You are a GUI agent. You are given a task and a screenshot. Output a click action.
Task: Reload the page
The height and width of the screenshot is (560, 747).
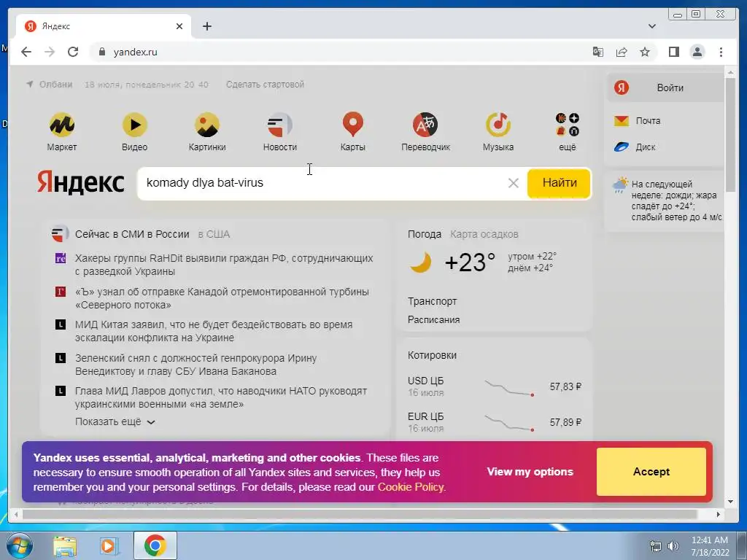pyautogui.click(x=73, y=52)
